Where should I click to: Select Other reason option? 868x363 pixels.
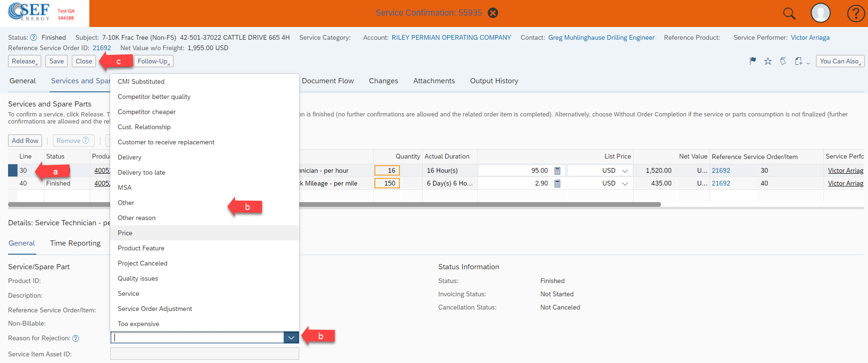tap(205, 218)
